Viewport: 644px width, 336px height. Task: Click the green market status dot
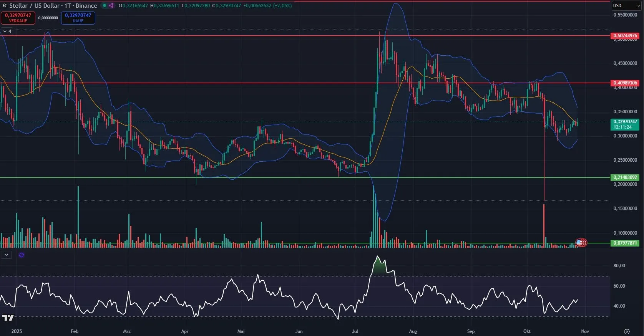tap(105, 6)
